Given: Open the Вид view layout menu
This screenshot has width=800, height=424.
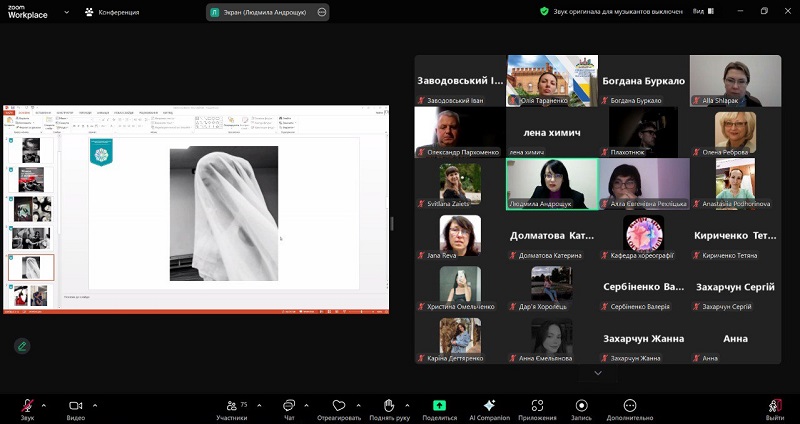Looking at the screenshot, I should tap(701, 11).
